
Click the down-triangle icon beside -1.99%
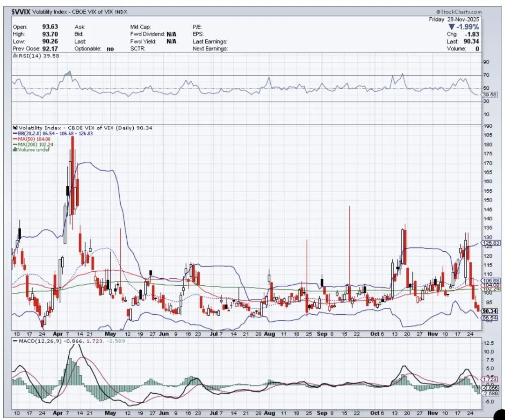[451, 27]
